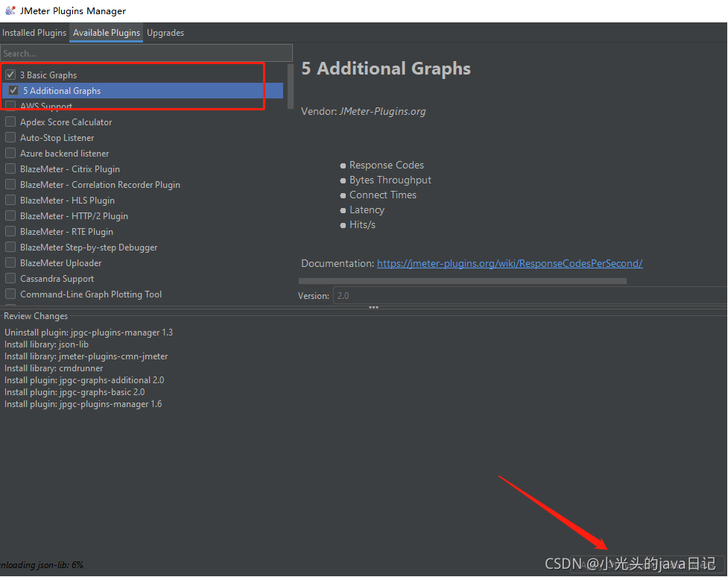Select Azure backend listener plugin name

pyautogui.click(x=65, y=154)
